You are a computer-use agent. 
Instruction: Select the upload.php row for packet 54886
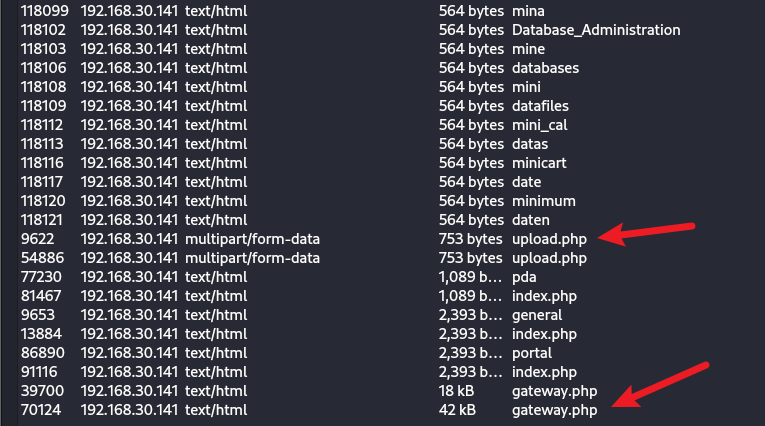pyautogui.click(x=550, y=258)
